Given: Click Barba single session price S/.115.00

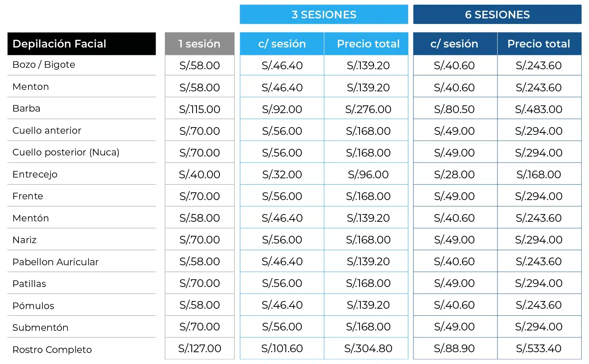Looking at the screenshot, I should coord(200,109).
